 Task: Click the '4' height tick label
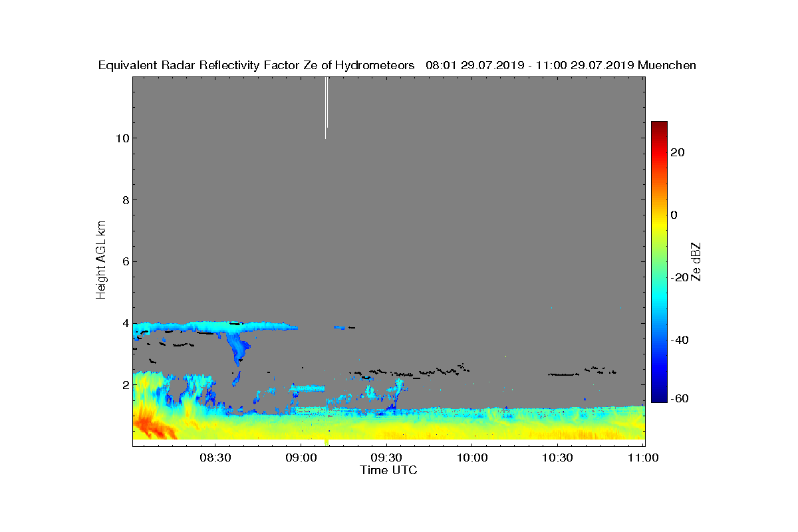(x=124, y=323)
